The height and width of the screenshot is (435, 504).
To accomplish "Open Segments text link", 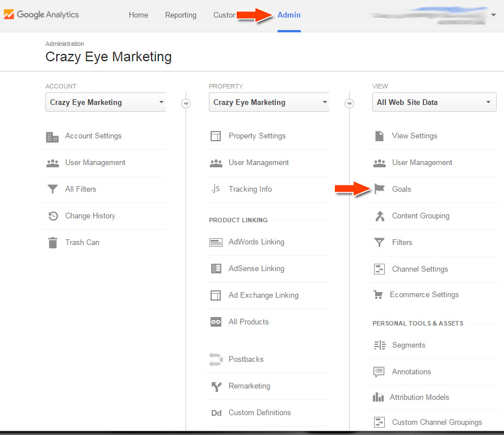I will click(x=409, y=345).
